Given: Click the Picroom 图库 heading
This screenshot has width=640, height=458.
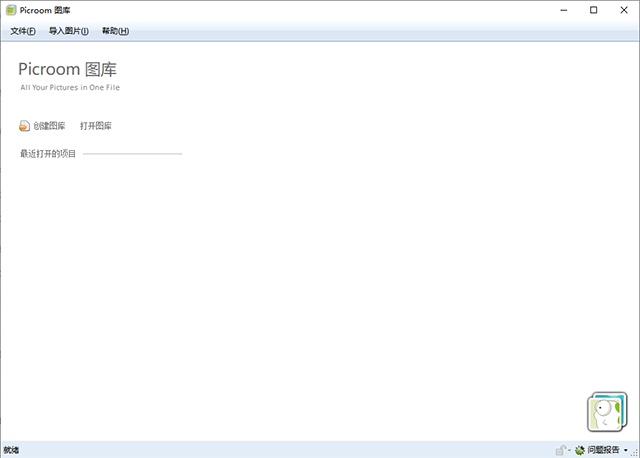Looking at the screenshot, I should pos(67,69).
